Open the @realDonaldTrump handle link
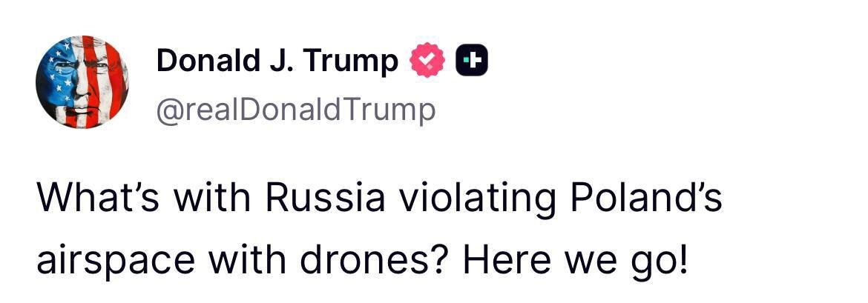The height and width of the screenshot is (303, 868). pyautogui.click(x=295, y=110)
